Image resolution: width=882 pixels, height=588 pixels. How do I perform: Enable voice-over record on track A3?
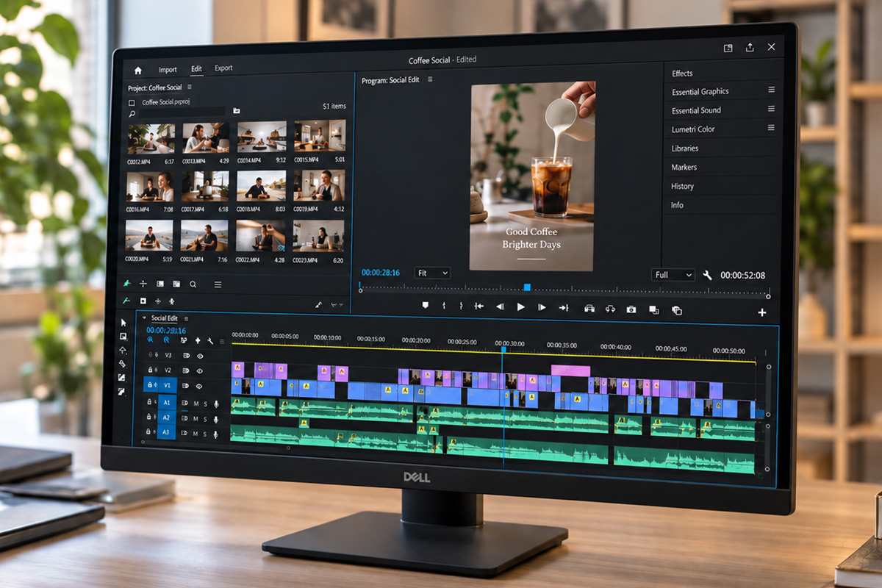(x=215, y=434)
